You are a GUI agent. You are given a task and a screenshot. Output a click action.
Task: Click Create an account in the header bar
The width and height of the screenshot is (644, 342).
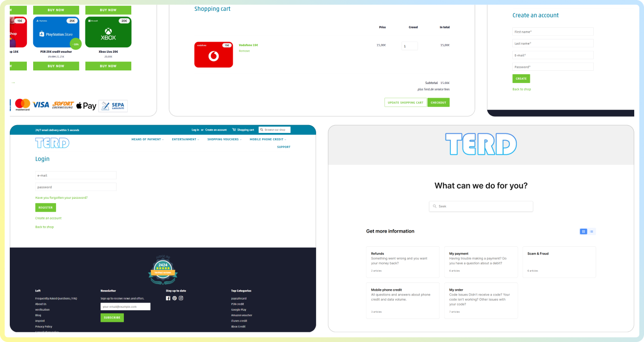216,130
